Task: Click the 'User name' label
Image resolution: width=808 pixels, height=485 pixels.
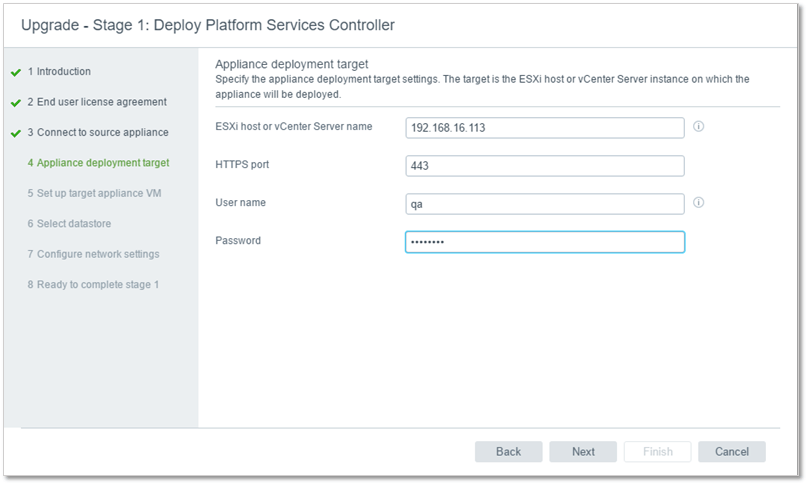Action: coord(241,203)
